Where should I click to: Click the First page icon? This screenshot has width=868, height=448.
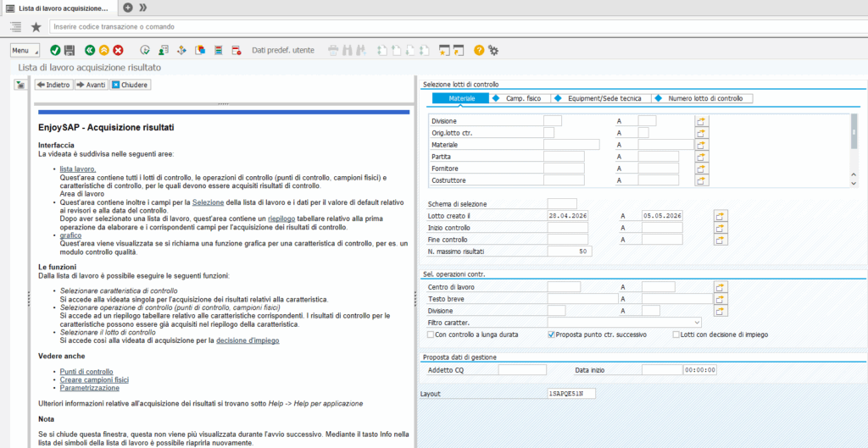(x=382, y=50)
